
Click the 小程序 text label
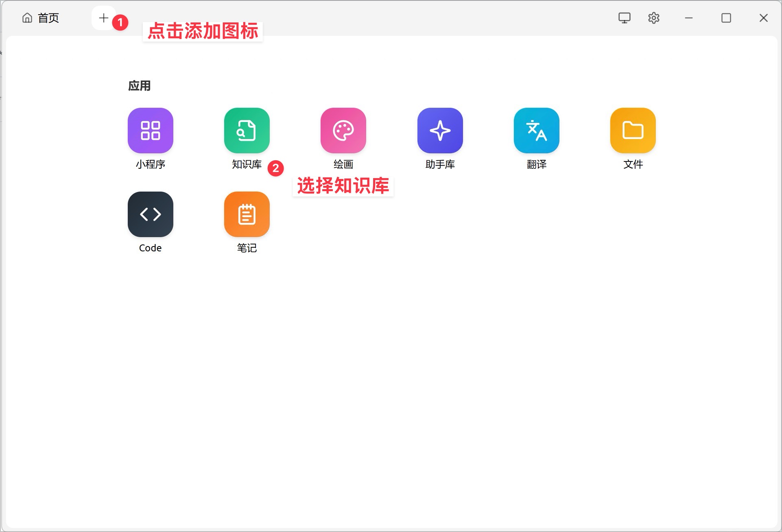(x=150, y=164)
